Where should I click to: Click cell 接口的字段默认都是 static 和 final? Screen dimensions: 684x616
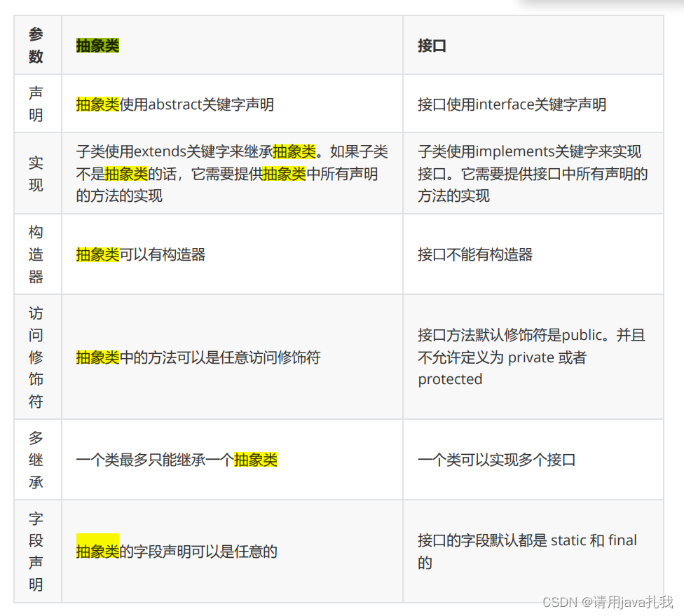pyautogui.click(x=533, y=551)
